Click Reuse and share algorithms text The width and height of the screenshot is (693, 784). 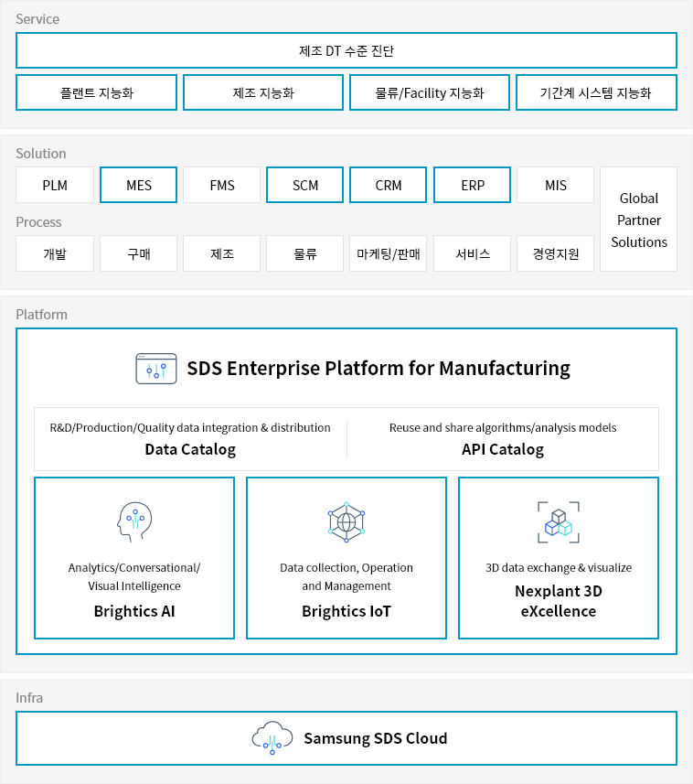(503, 427)
